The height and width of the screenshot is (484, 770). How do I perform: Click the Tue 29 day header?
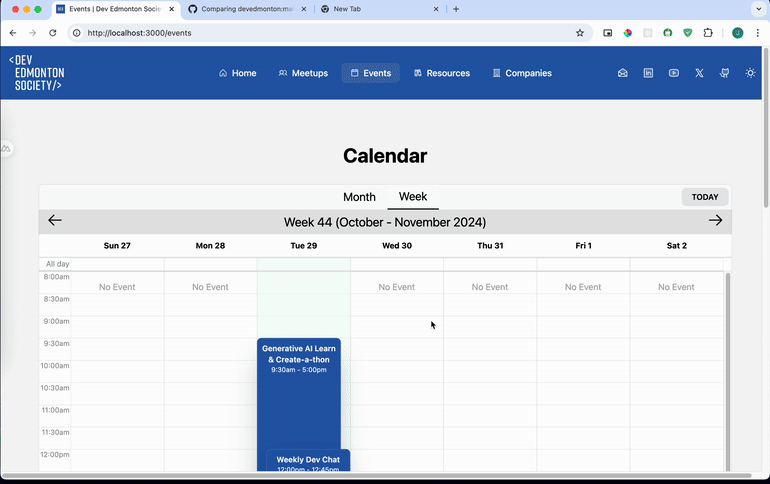pyautogui.click(x=303, y=245)
